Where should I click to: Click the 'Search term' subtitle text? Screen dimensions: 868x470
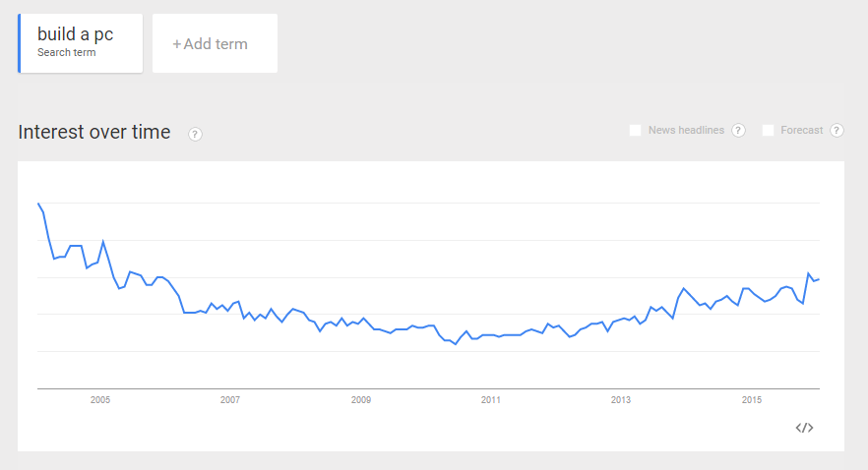pos(67,52)
